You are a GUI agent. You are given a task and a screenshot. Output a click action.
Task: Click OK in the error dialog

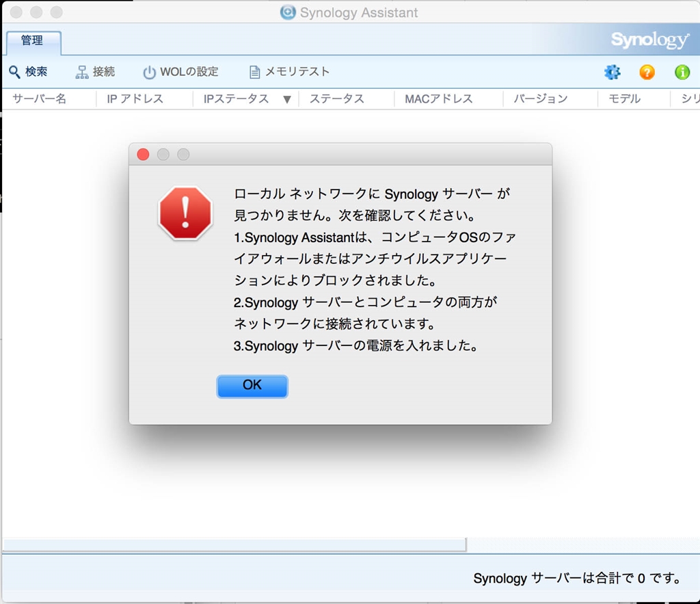click(252, 386)
